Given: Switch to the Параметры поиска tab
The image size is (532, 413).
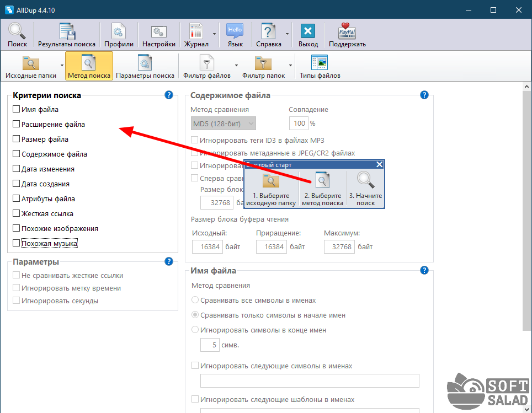Looking at the screenshot, I should 145,66.
